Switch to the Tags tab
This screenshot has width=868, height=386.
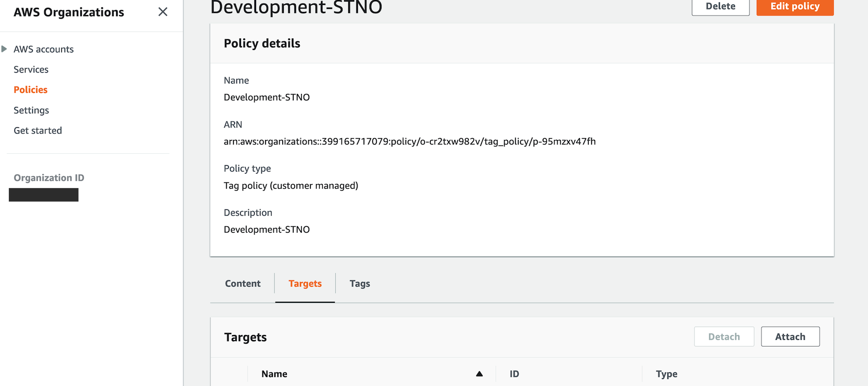360,284
